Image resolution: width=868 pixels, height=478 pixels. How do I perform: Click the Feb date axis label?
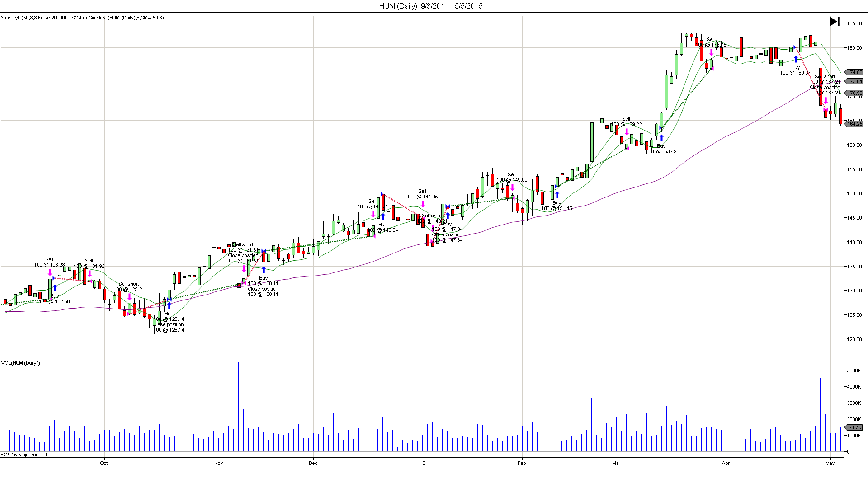pos(522,463)
